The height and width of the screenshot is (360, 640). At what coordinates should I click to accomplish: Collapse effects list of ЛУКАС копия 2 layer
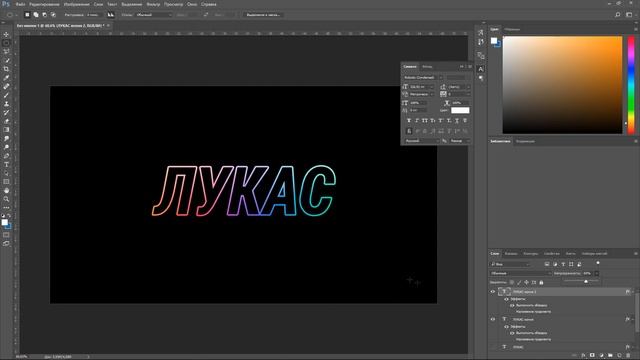tap(633, 292)
